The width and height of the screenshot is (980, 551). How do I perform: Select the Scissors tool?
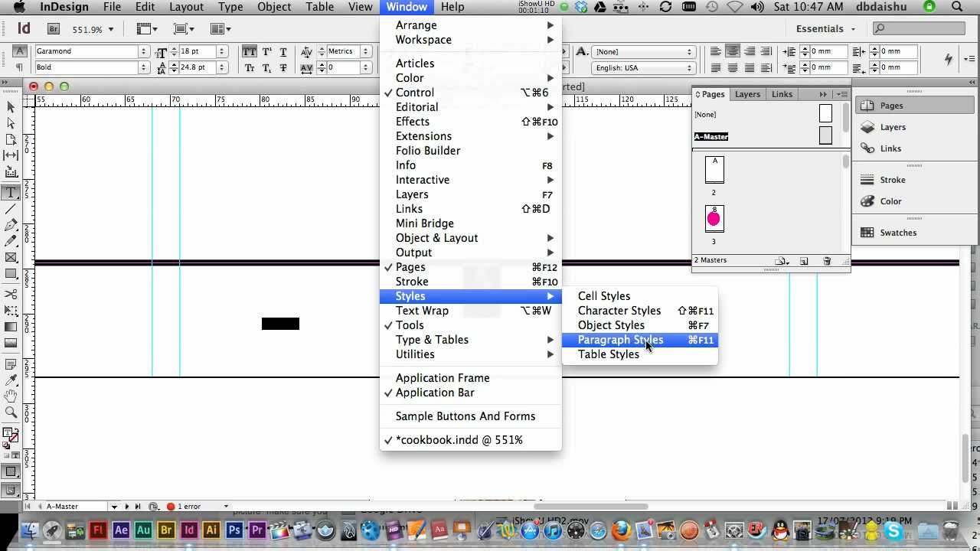tap(11, 294)
